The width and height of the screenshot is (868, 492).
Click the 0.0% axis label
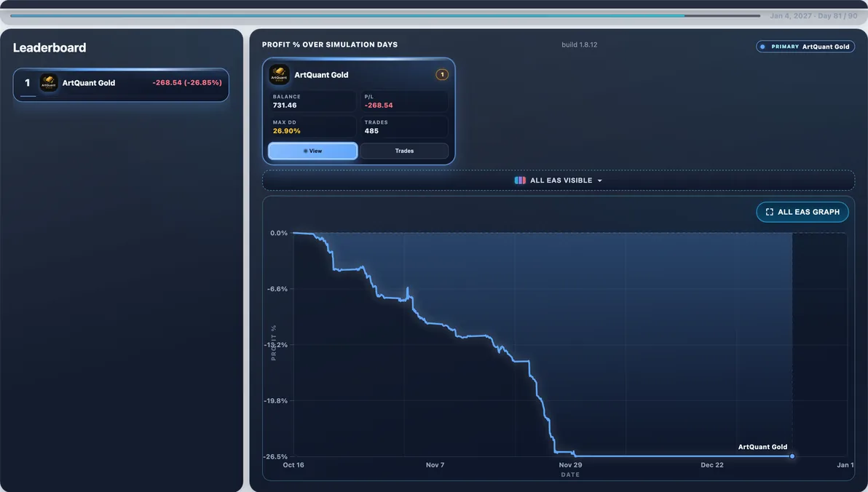[x=279, y=233]
